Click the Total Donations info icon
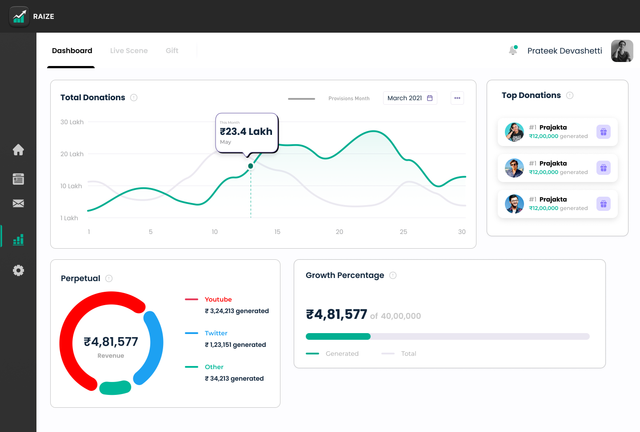Screen dimensions: 640x432 133,98
